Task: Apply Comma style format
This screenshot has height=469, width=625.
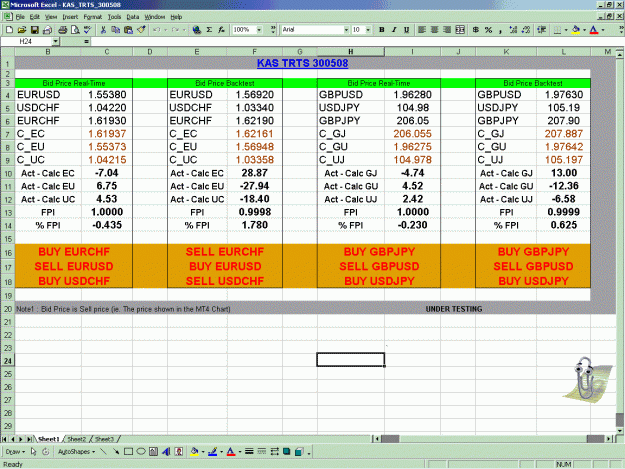Action: (501, 30)
